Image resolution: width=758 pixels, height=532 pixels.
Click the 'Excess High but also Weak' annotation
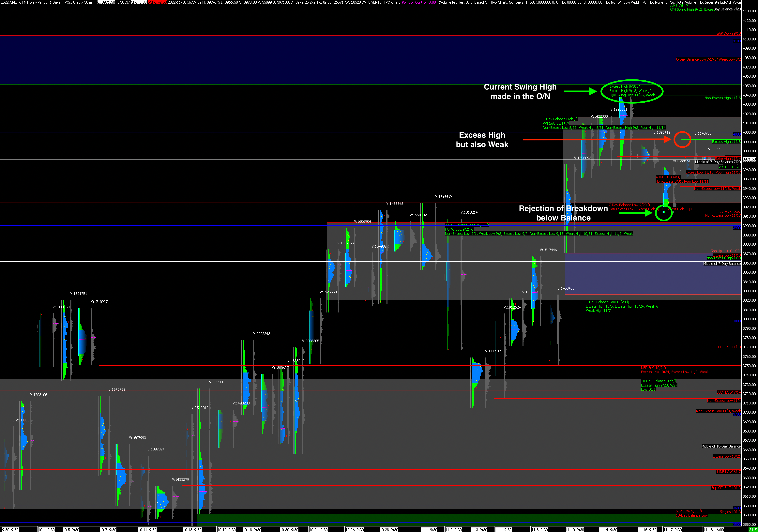482,140
